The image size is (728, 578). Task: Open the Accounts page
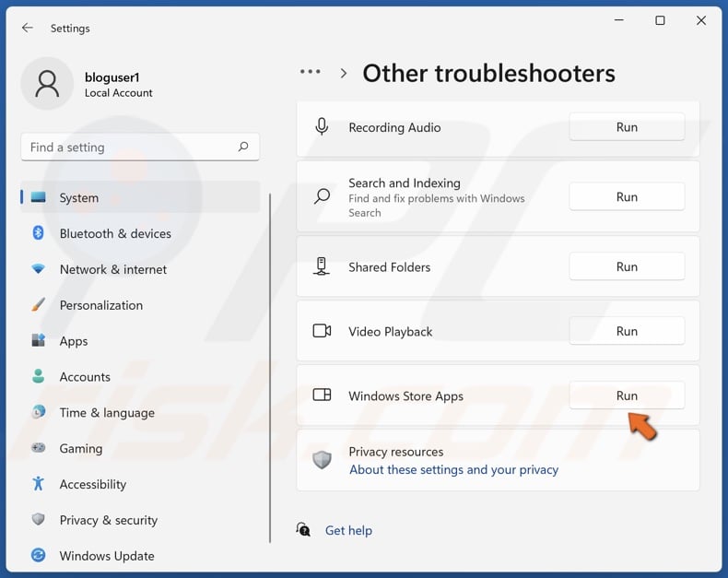coord(85,377)
